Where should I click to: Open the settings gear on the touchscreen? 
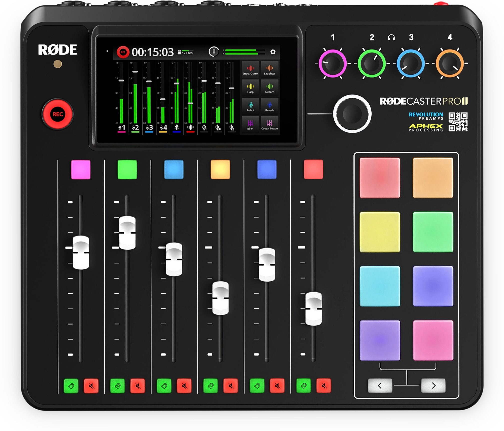tap(273, 52)
